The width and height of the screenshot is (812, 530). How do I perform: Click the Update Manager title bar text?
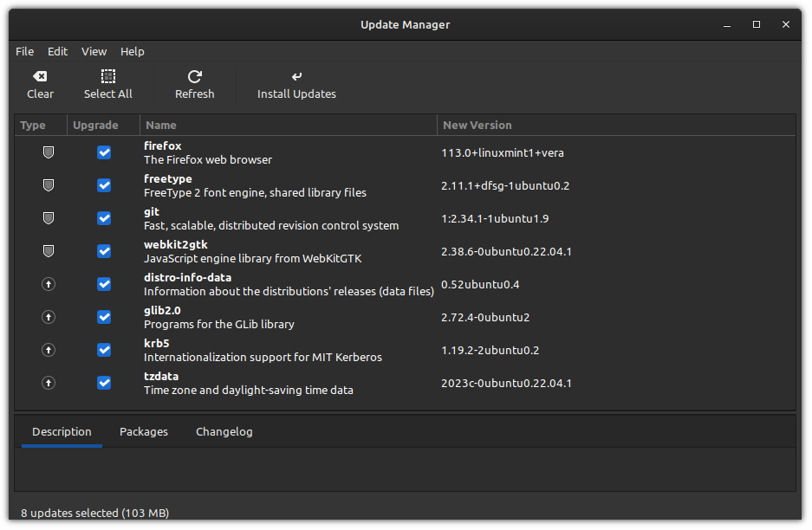point(405,25)
